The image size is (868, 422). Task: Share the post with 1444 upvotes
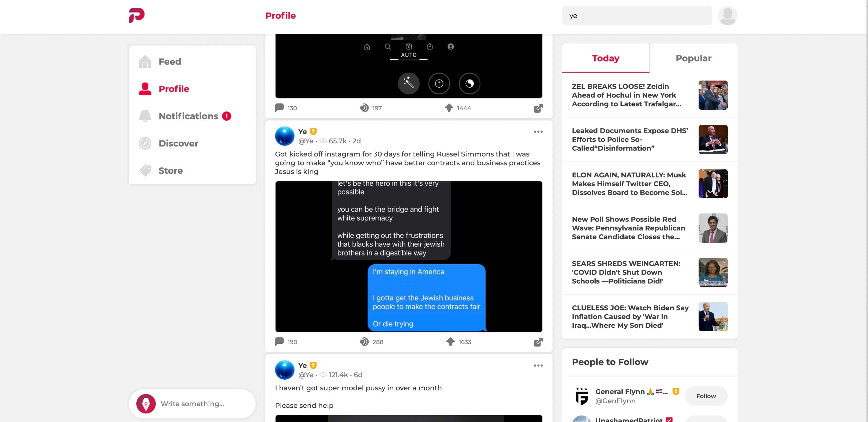(x=538, y=108)
